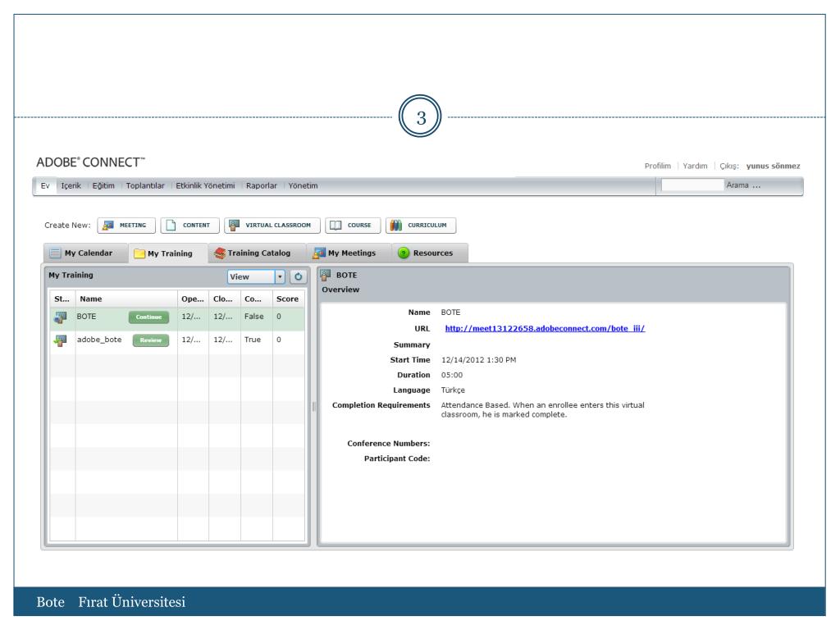Click the Duration value 05:00

[452, 375]
